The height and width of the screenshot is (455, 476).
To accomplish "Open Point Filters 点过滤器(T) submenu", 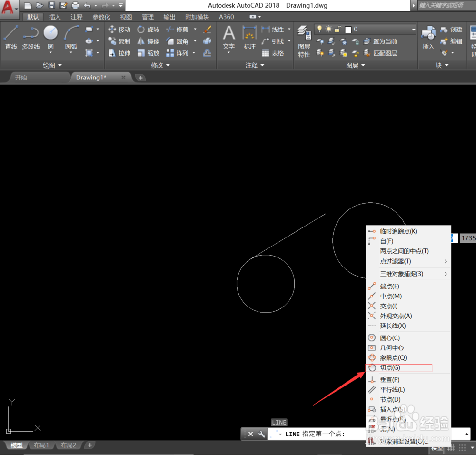I will tap(408, 261).
